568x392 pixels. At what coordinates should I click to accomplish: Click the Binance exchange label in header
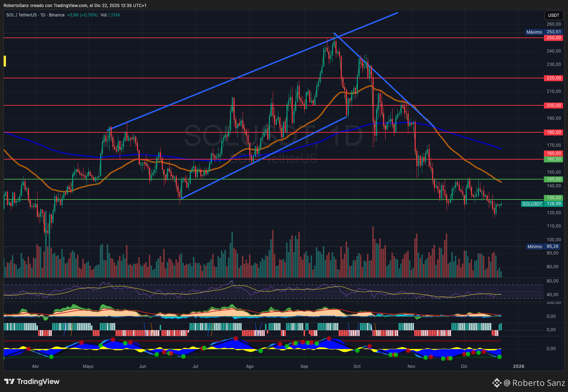point(57,15)
